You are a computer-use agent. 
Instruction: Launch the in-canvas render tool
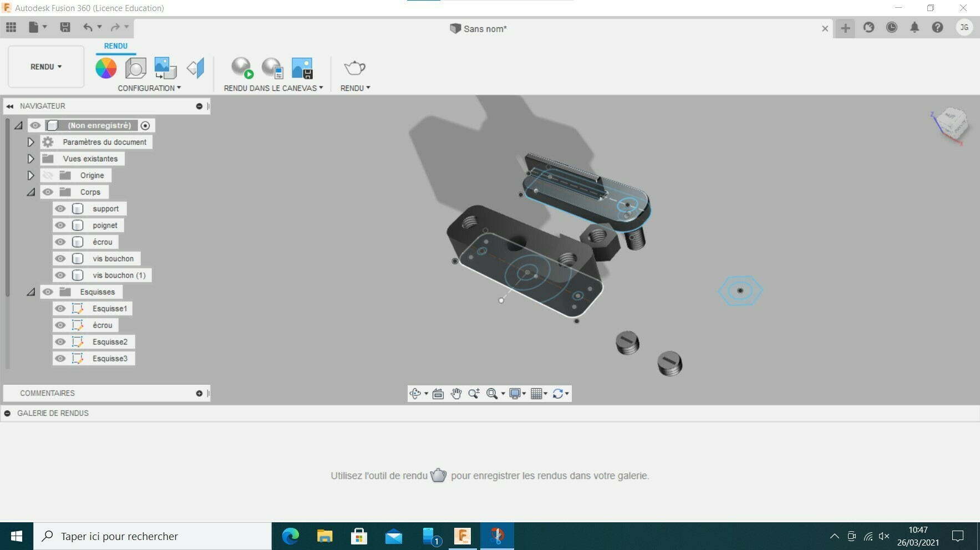(x=241, y=68)
